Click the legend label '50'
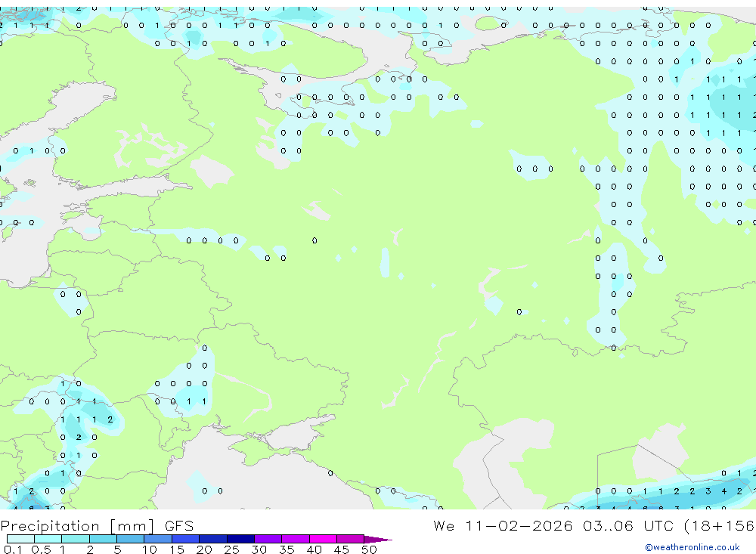This screenshot has width=756, height=554. [x=369, y=549]
